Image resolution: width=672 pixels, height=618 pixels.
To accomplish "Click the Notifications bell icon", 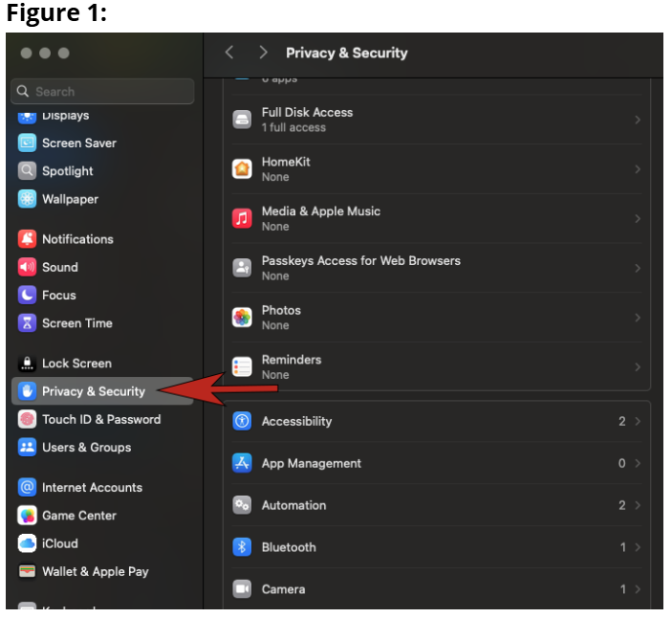I will (x=27, y=239).
